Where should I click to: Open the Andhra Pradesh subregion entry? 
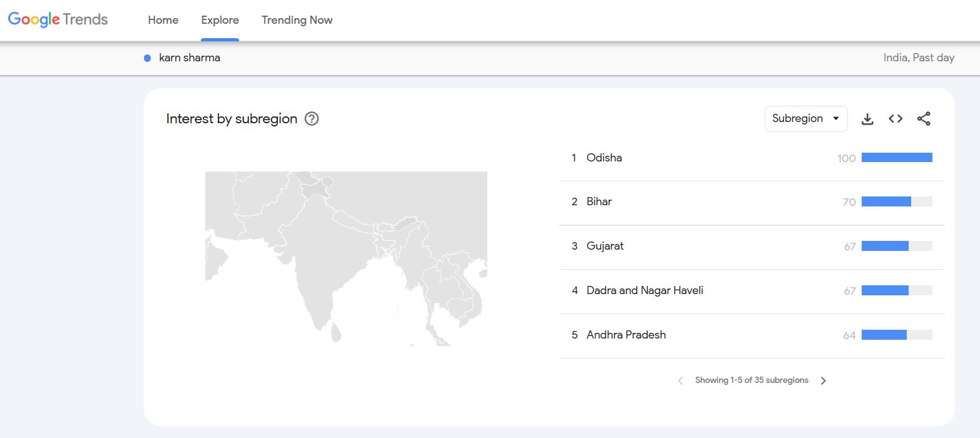[752, 335]
